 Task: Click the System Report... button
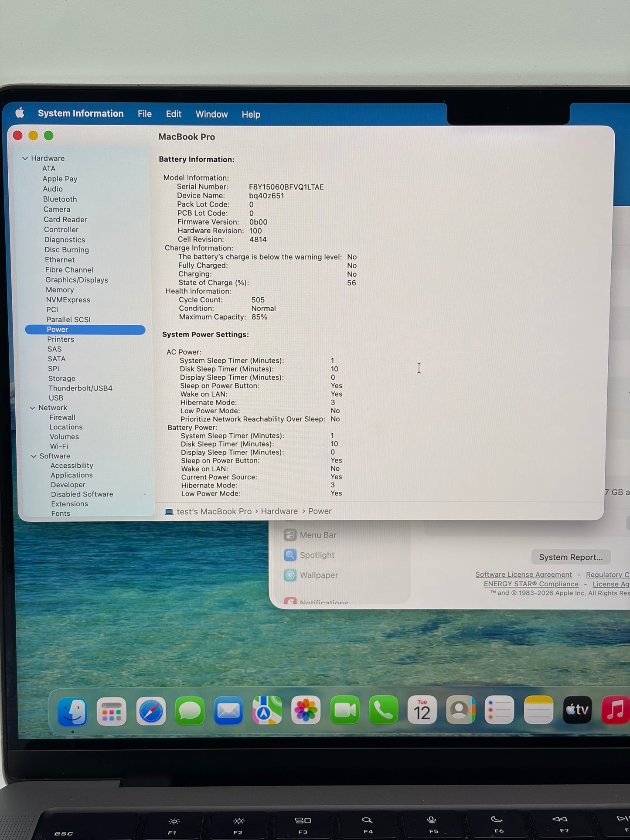571,557
